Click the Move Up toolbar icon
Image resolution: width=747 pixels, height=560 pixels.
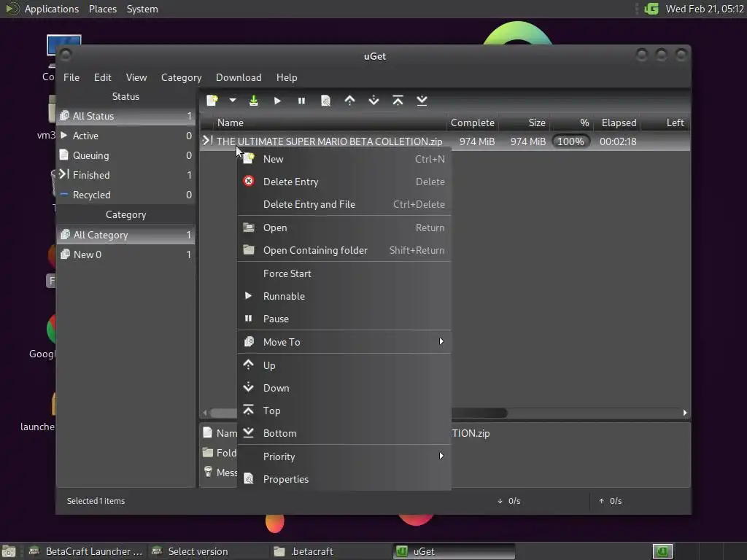349,101
